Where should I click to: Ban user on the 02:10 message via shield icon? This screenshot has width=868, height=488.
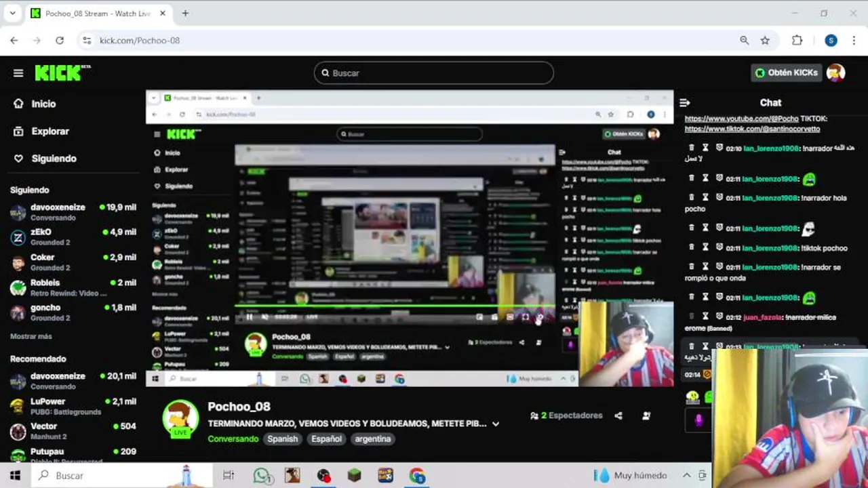click(719, 148)
